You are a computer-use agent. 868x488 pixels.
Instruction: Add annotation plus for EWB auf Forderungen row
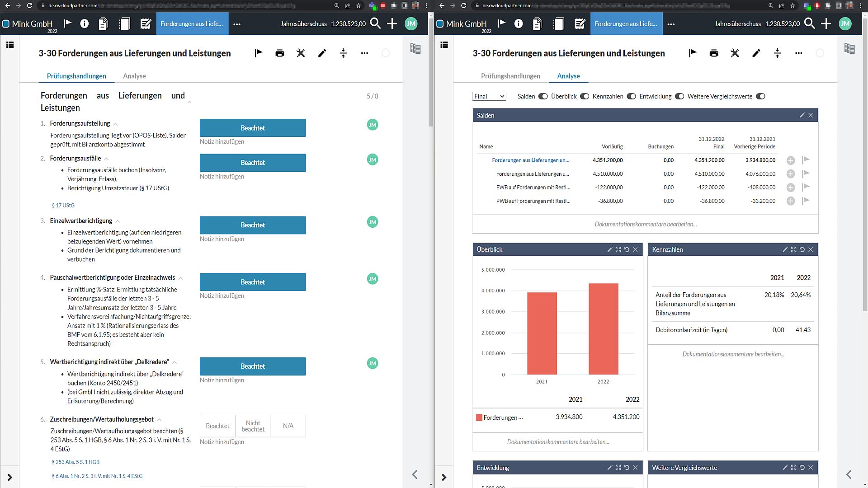click(791, 188)
